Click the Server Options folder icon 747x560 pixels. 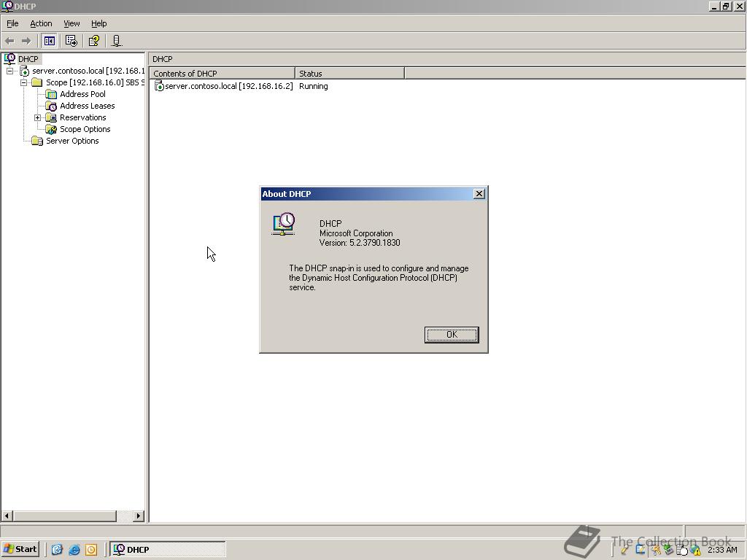click(x=37, y=141)
